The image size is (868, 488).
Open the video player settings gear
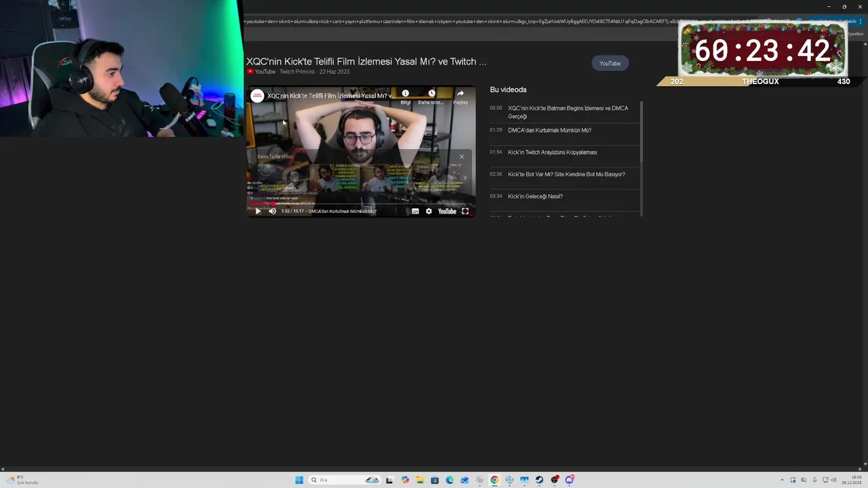click(429, 211)
